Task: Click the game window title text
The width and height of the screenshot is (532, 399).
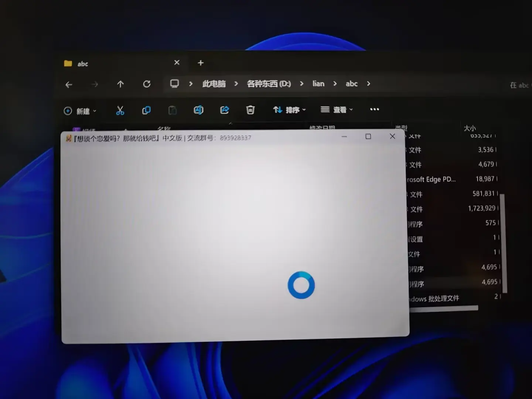Action: [162, 138]
